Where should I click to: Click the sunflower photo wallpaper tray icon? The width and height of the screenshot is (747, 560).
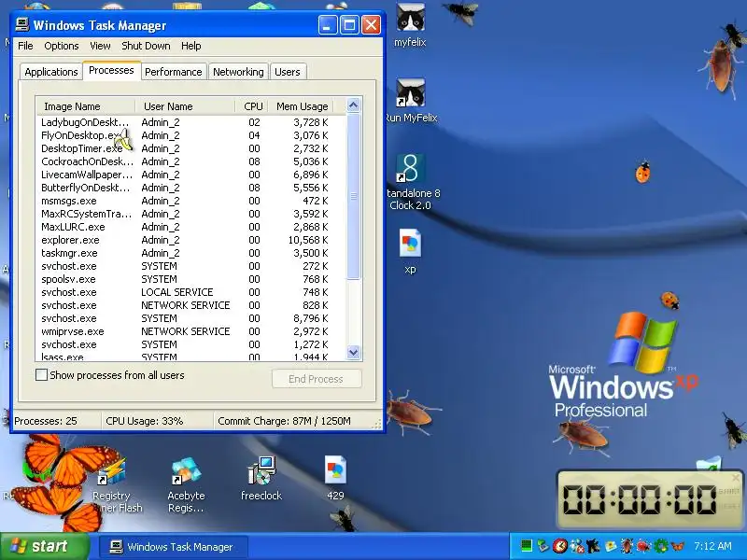[611, 546]
